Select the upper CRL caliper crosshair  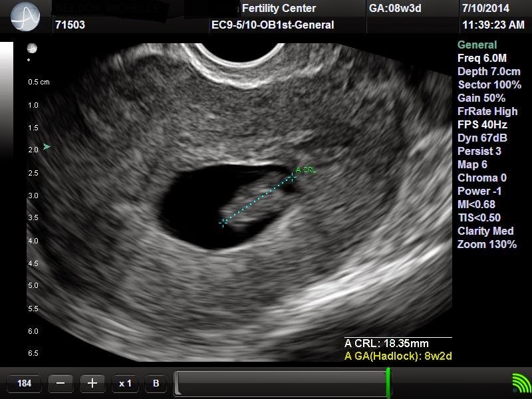[292, 178]
